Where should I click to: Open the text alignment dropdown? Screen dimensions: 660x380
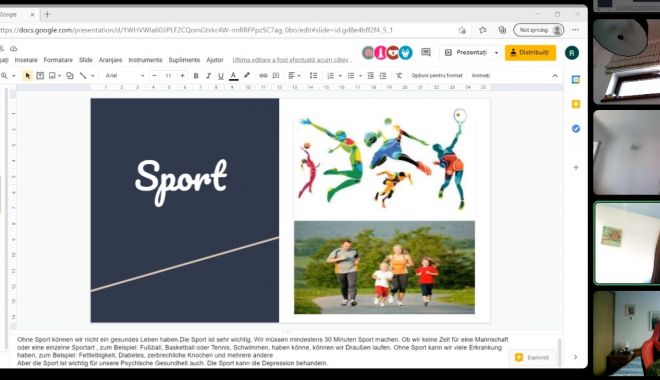tap(294, 76)
